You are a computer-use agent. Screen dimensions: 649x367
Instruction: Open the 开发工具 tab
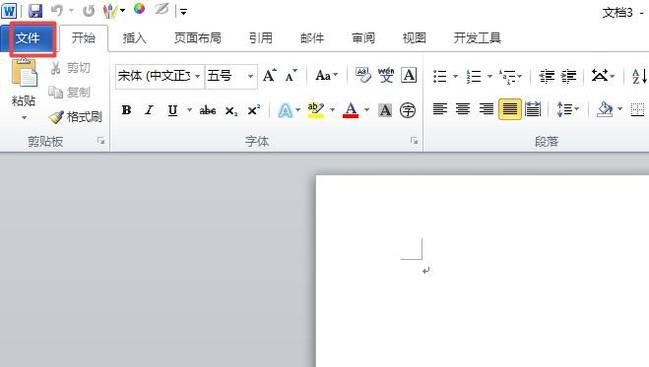[x=477, y=38]
